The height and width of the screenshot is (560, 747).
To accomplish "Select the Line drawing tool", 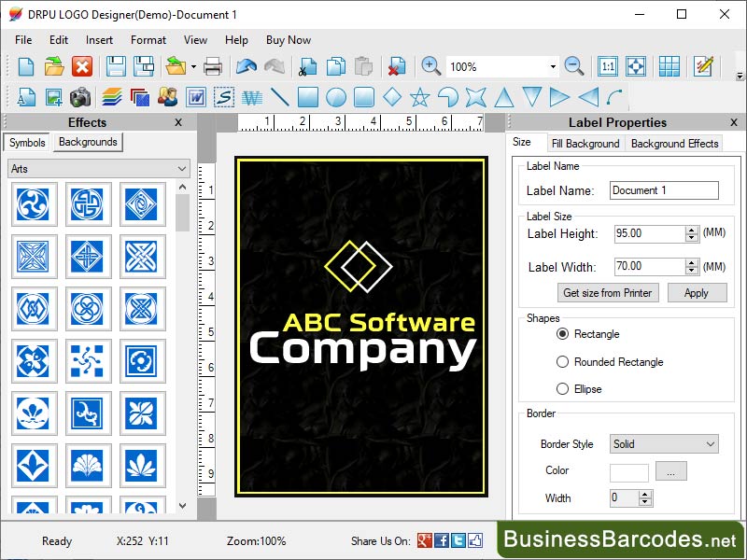I will [280, 96].
